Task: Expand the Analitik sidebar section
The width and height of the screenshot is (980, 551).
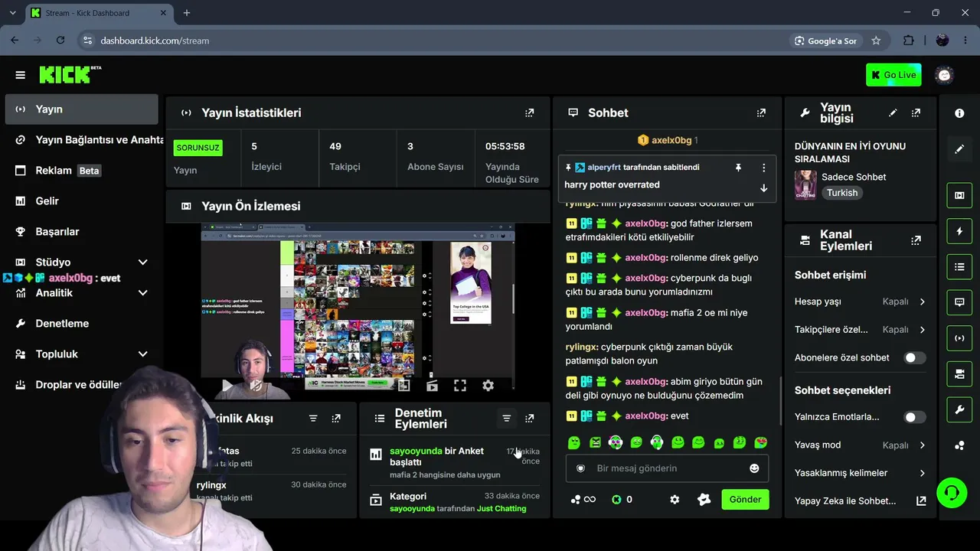Action: pos(142,293)
